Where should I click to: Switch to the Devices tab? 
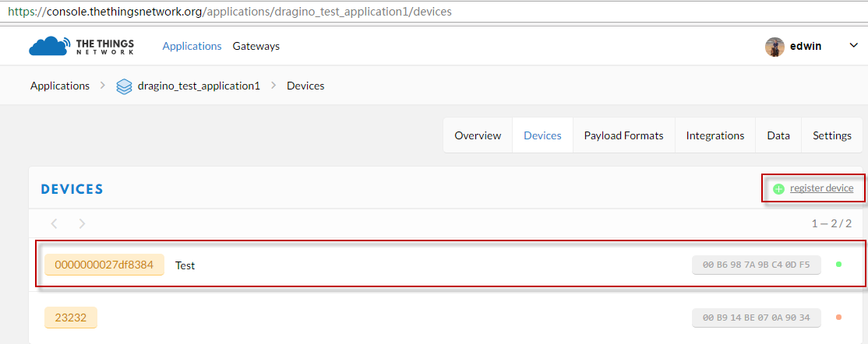[x=542, y=135]
